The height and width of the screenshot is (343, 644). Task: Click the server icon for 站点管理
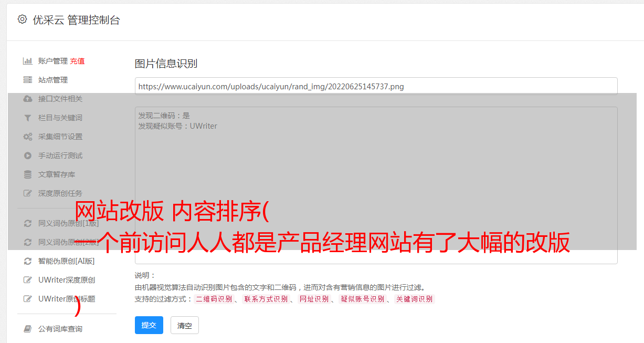(x=28, y=80)
